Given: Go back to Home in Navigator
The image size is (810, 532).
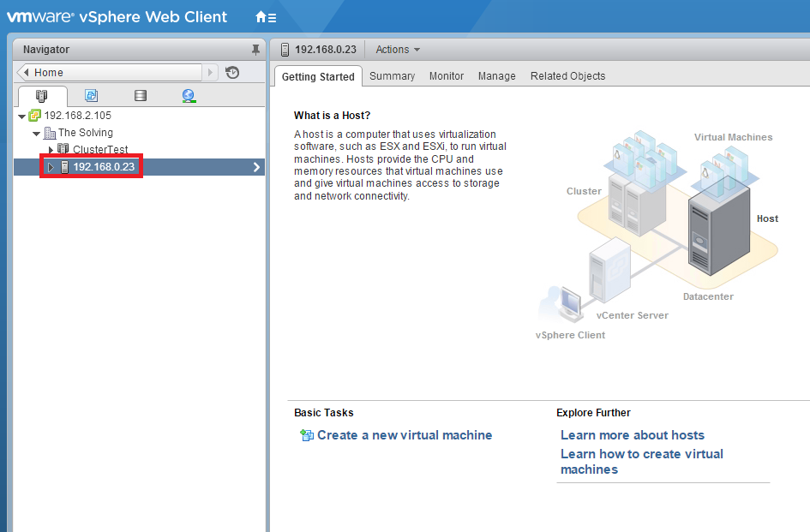Looking at the screenshot, I should click(x=110, y=72).
